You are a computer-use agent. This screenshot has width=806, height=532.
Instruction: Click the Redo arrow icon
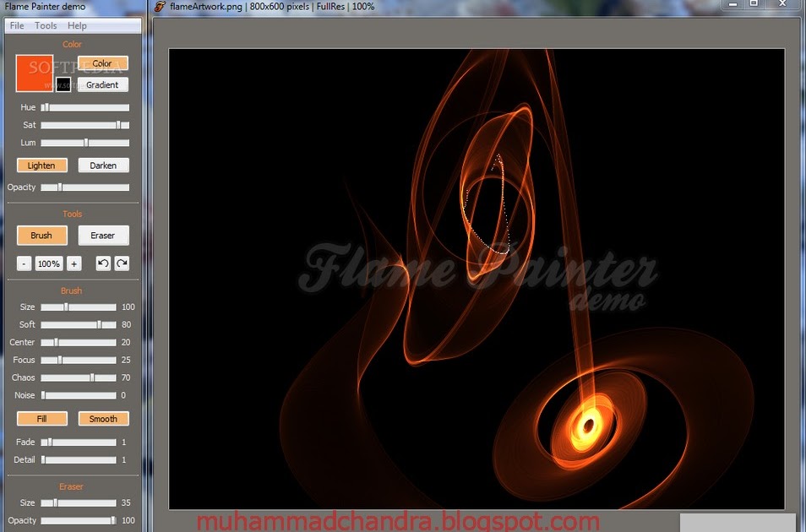pyautogui.click(x=121, y=263)
